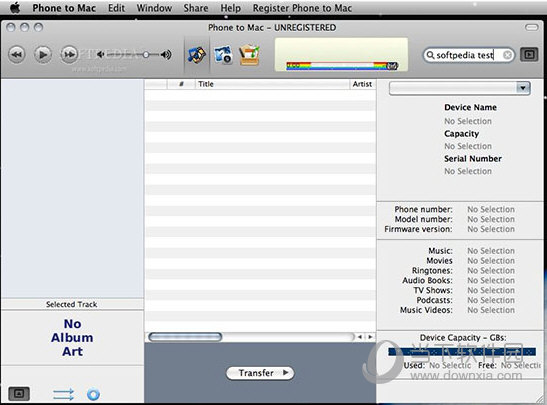Click the Selected Track header

click(x=72, y=304)
